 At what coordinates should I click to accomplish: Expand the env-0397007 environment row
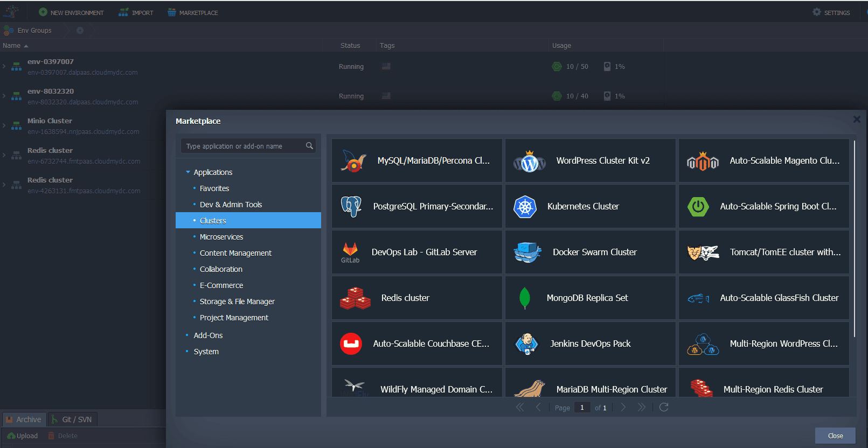click(x=4, y=67)
